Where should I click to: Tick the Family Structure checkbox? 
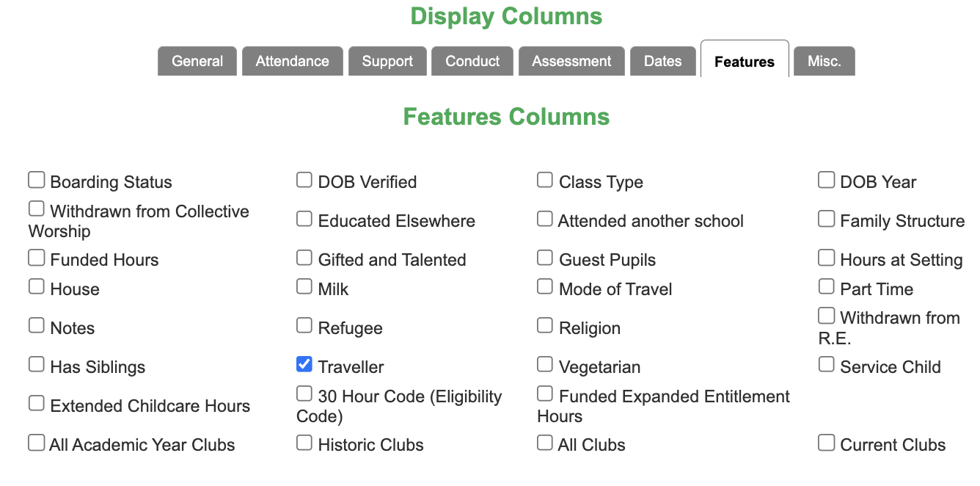pos(827,218)
